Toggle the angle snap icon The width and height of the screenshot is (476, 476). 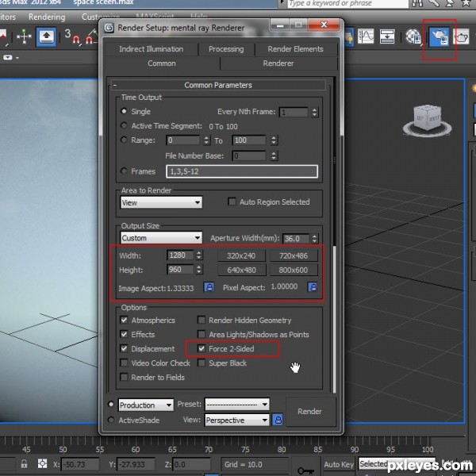(91, 37)
